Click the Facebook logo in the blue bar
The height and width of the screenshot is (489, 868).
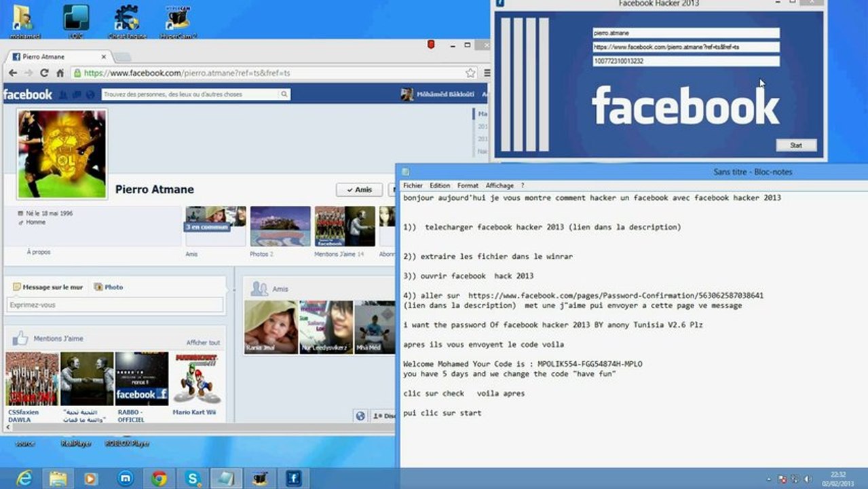point(27,94)
